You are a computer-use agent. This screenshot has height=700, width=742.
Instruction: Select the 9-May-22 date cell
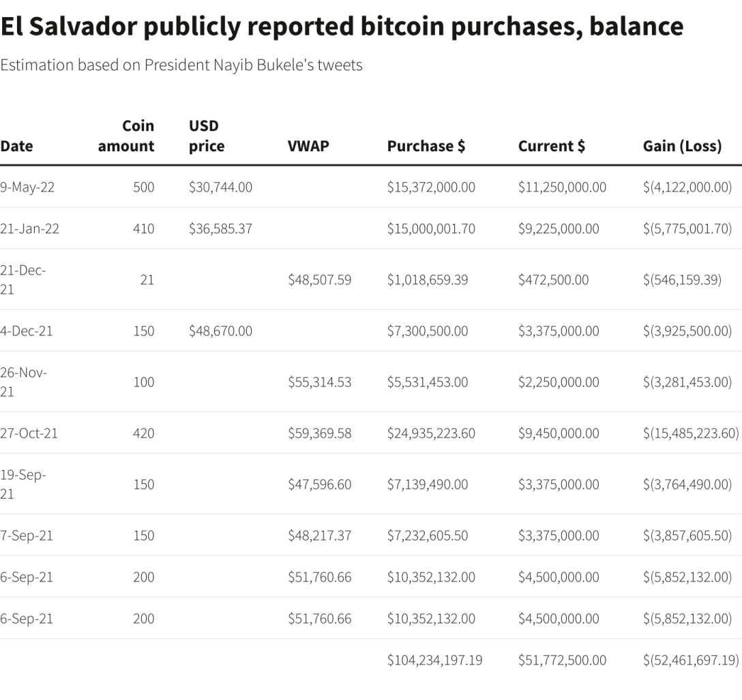click(x=27, y=187)
